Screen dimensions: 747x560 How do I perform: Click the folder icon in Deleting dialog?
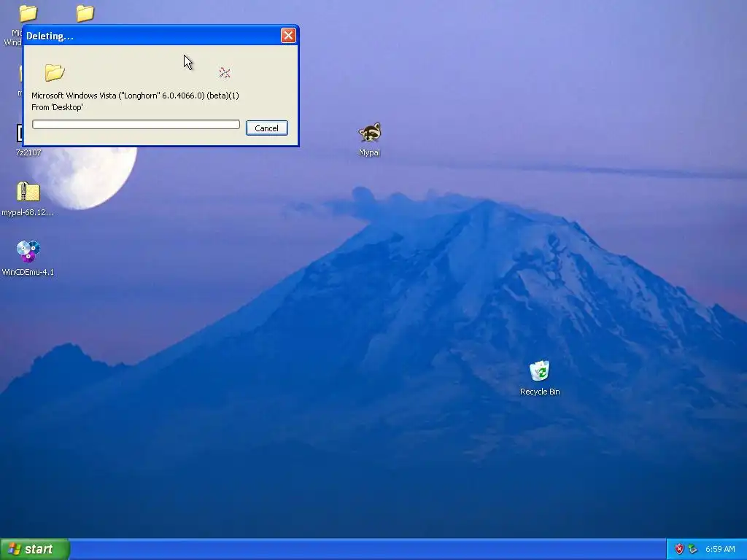click(x=55, y=72)
